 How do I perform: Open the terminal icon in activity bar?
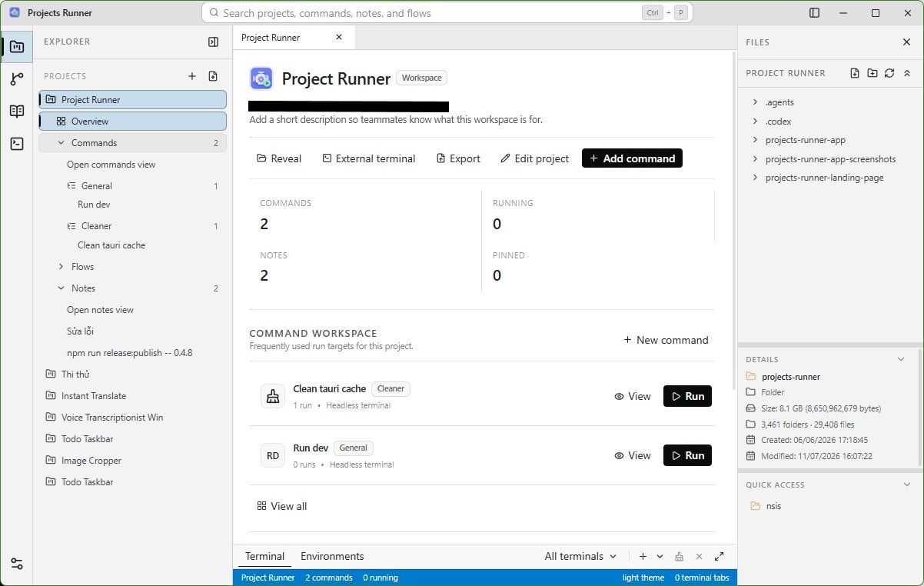(x=17, y=144)
